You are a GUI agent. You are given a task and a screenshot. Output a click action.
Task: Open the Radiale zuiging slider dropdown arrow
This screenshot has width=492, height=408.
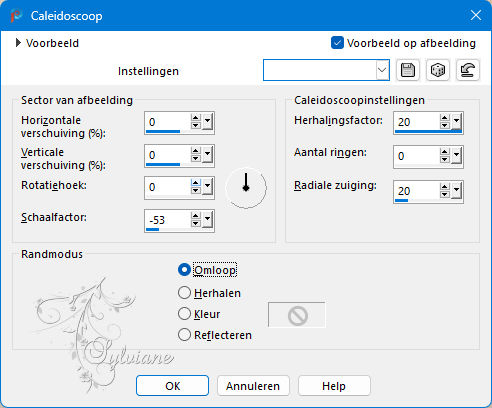coord(457,191)
